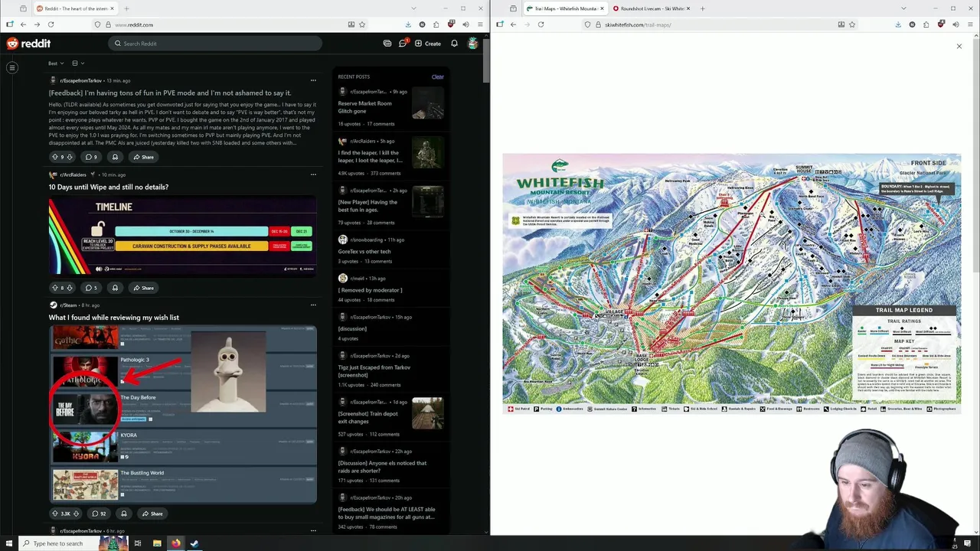
Task: Open the wish list screenshot image
Action: pyautogui.click(x=183, y=414)
